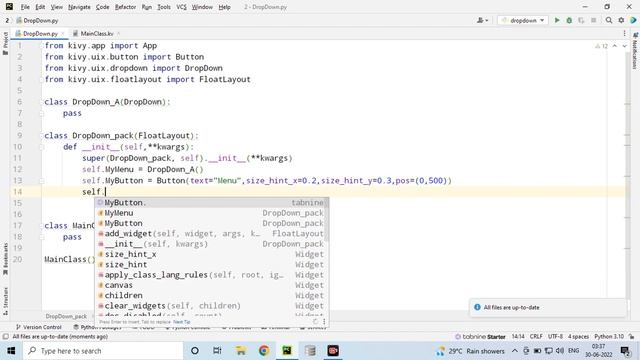Open the Navigate menu
The image size is (640, 360).
click(x=79, y=7)
